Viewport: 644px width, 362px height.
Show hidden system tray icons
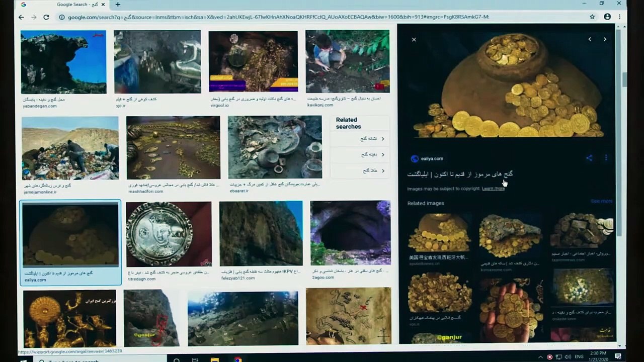point(541,357)
